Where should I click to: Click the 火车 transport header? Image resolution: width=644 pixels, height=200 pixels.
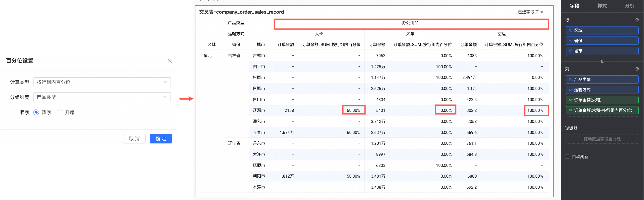(410, 34)
